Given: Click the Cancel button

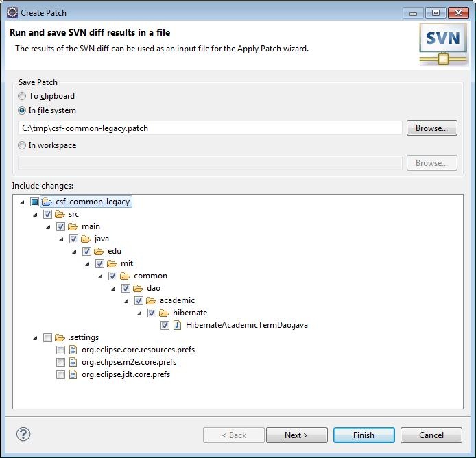Looking at the screenshot, I should [x=431, y=435].
